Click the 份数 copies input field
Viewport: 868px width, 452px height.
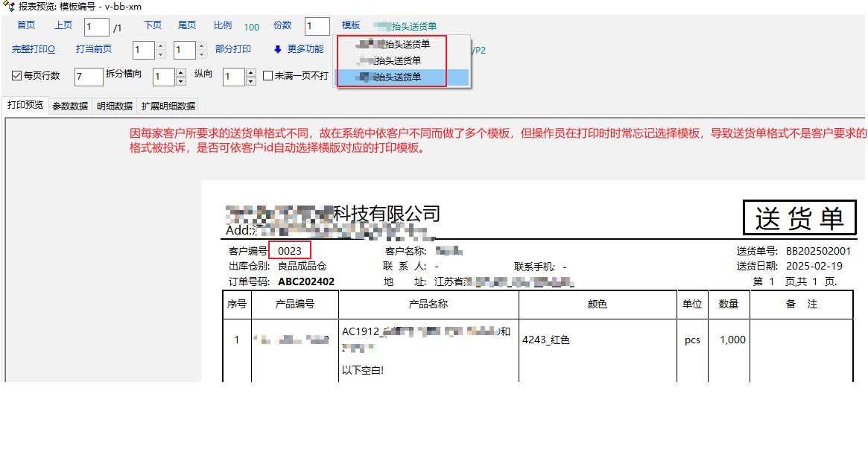point(317,27)
